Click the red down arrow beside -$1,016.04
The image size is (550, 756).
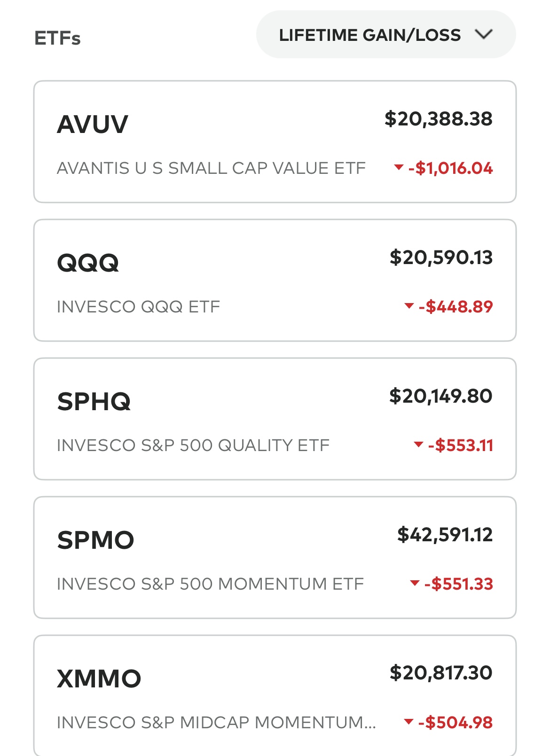(x=399, y=167)
